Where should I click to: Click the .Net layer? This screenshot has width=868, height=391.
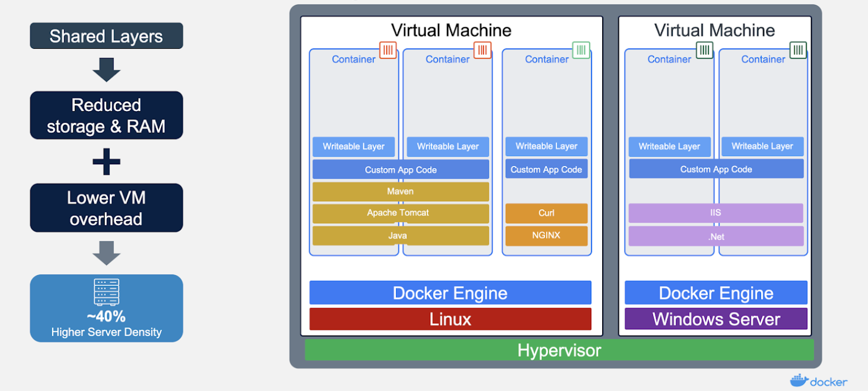[x=716, y=236]
